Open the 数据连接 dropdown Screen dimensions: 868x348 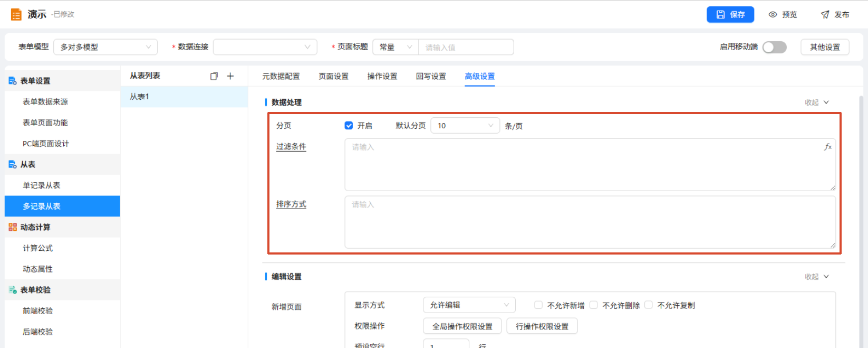pos(265,47)
